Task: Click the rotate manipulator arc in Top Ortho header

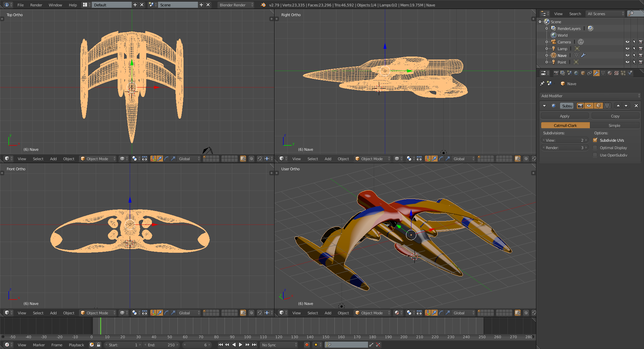Action: (x=166, y=159)
